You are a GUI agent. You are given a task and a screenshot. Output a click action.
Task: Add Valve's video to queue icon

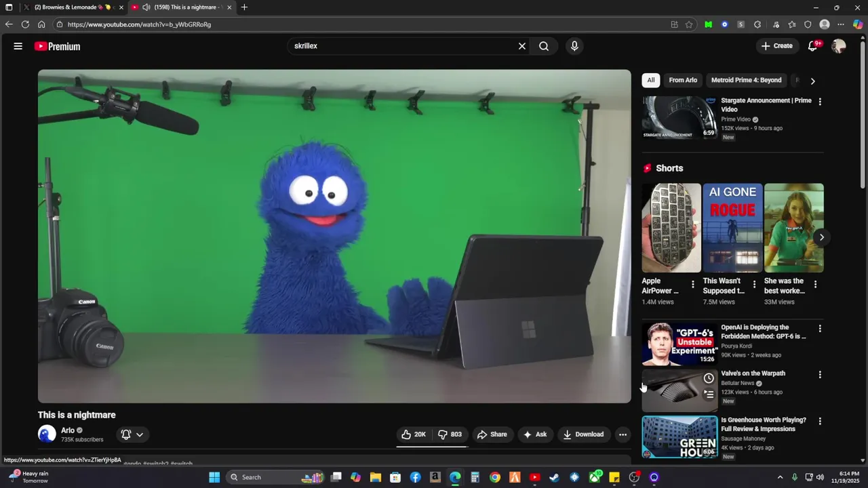click(x=709, y=394)
